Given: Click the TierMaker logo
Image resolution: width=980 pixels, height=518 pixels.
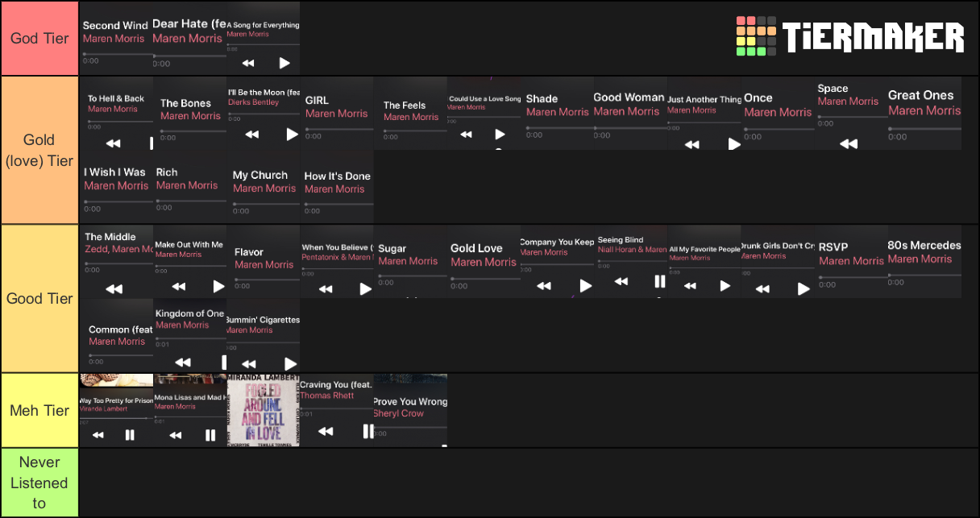Looking at the screenshot, I should (850, 37).
